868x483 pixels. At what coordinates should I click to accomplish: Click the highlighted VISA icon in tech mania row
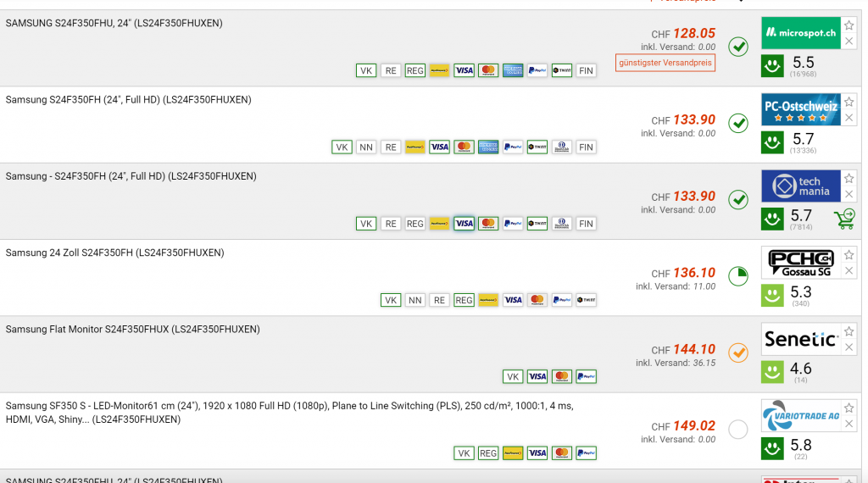(x=464, y=224)
